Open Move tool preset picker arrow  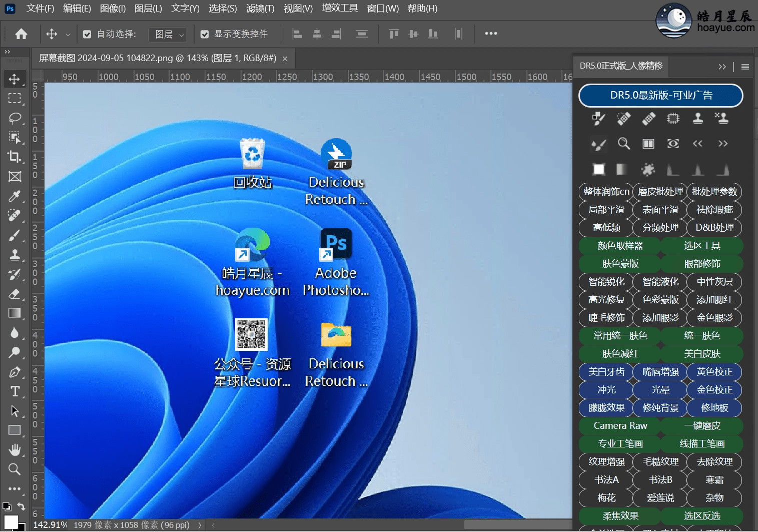click(68, 35)
